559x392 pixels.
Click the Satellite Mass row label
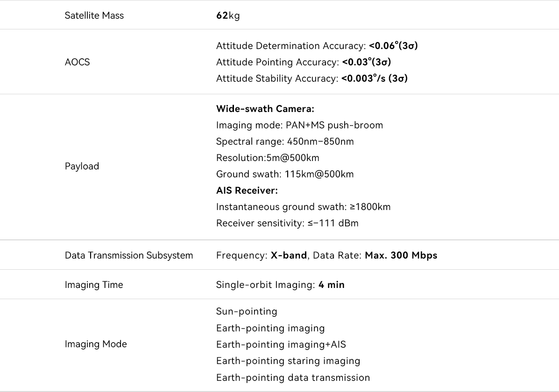click(x=94, y=15)
